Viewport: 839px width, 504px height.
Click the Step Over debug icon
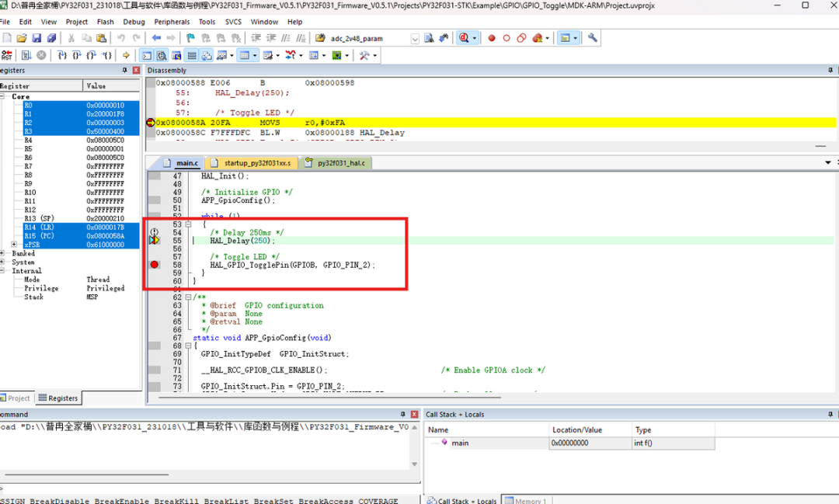click(x=77, y=56)
